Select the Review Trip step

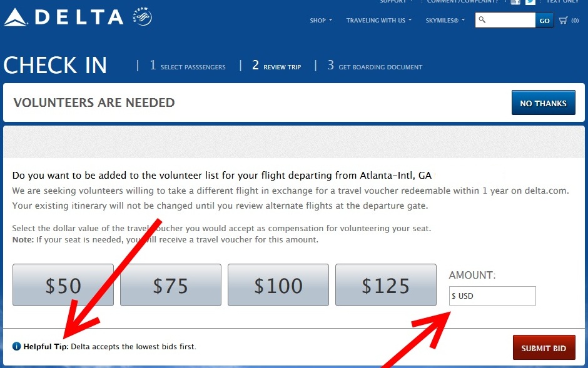pos(276,66)
